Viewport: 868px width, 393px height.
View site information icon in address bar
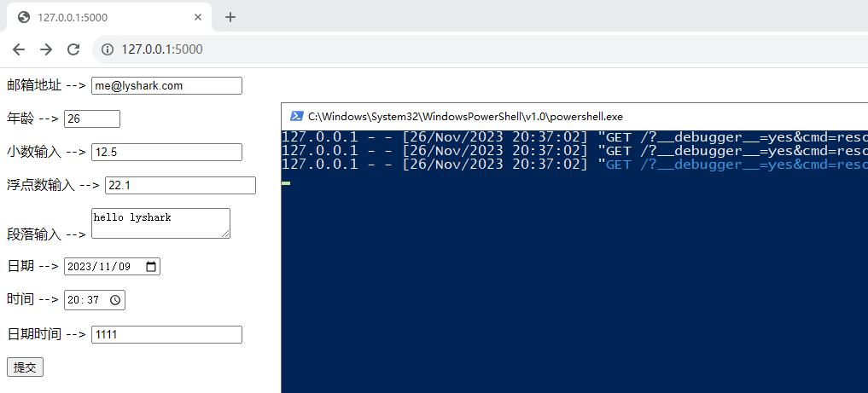[108, 49]
